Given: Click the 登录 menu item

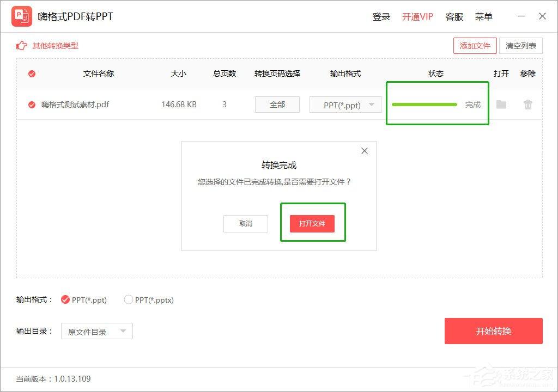Looking at the screenshot, I should point(381,17).
